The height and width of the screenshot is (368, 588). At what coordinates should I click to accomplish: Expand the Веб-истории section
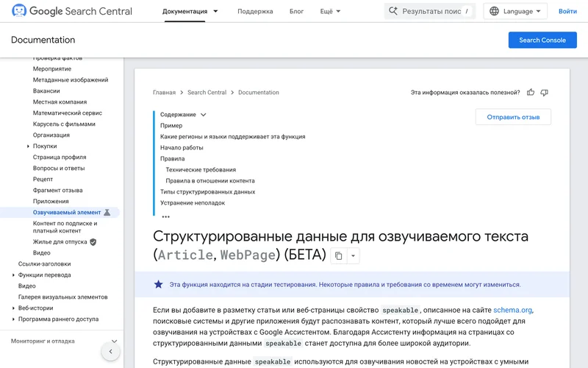(x=13, y=308)
